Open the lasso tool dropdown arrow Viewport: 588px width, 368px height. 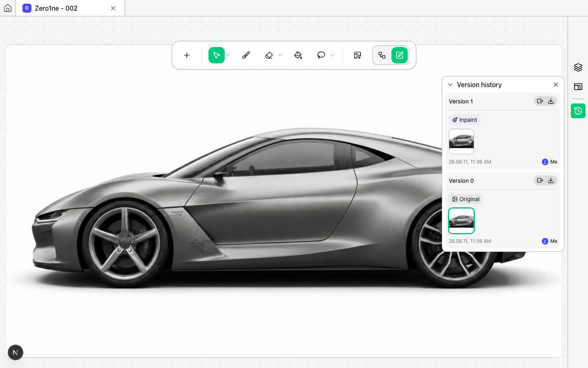333,55
